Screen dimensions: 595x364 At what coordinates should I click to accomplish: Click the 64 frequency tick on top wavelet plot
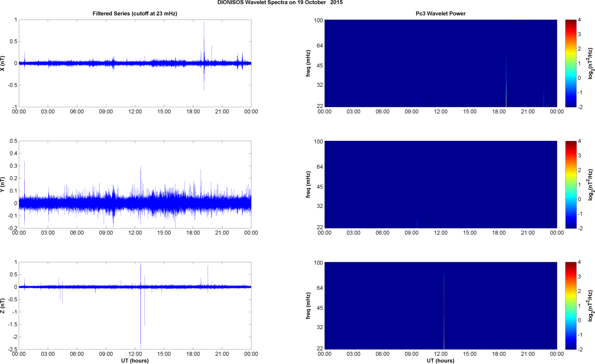point(319,45)
